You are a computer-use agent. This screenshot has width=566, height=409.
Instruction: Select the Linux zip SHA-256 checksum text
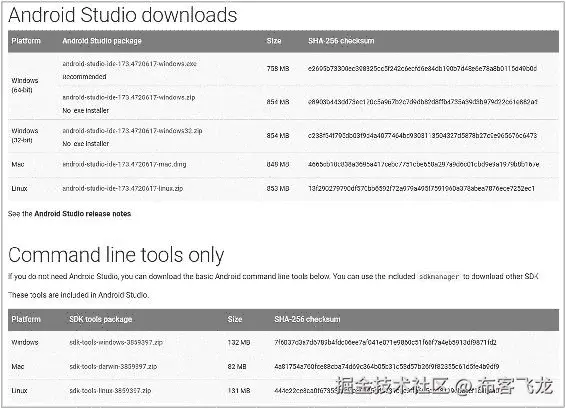421,188
